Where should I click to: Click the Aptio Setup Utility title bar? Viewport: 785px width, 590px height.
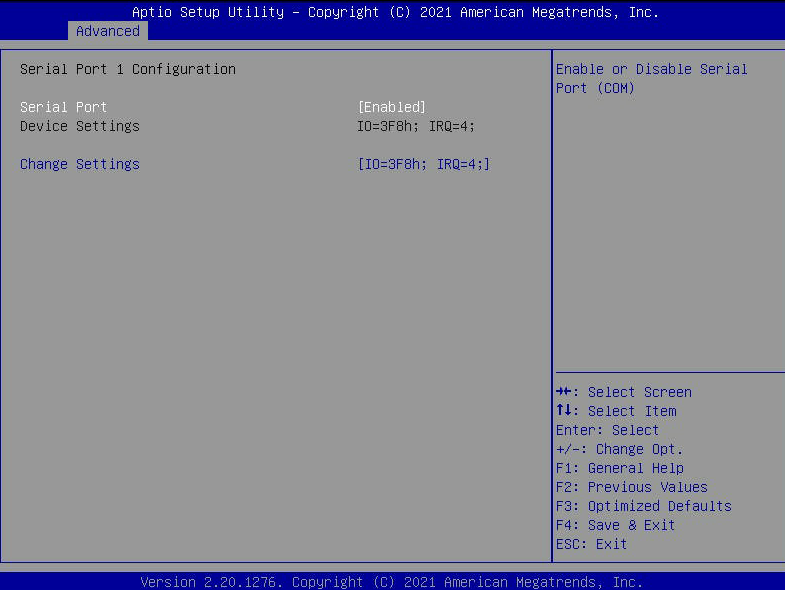click(395, 12)
